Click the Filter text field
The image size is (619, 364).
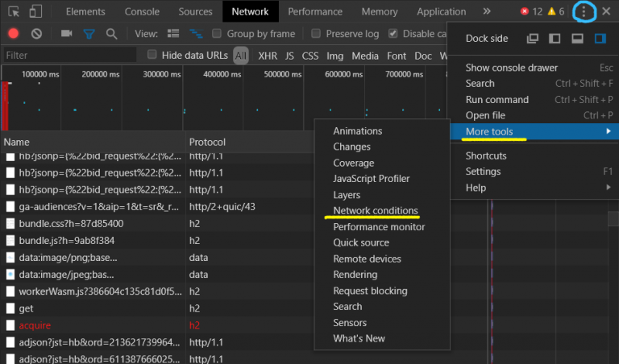[69, 56]
